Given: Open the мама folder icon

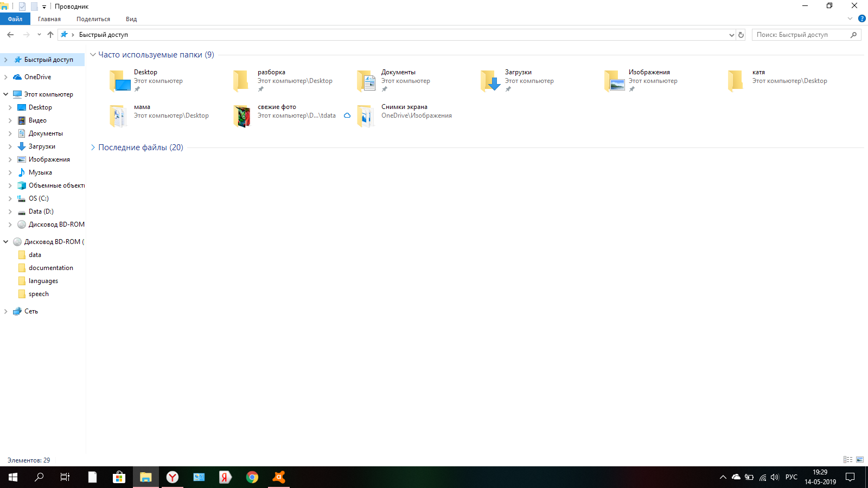Looking at the screenshot, I should point(118,115).
